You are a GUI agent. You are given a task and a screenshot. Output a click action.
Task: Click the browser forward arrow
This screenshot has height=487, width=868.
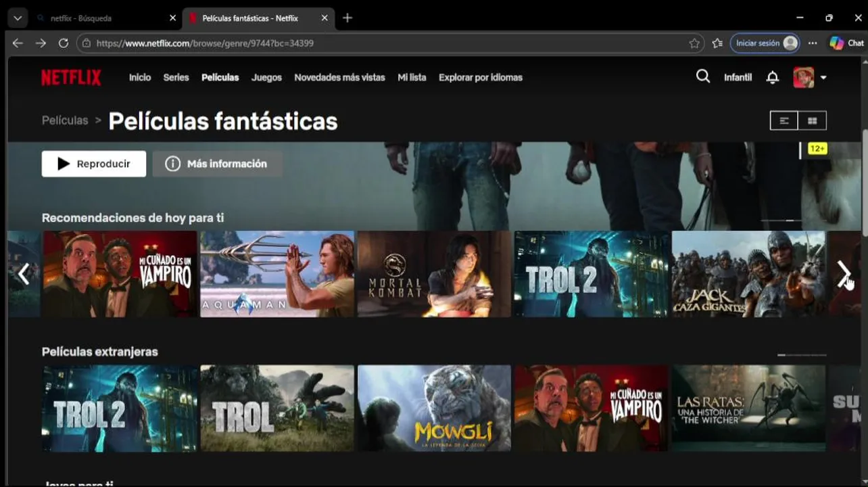point(41,43)
